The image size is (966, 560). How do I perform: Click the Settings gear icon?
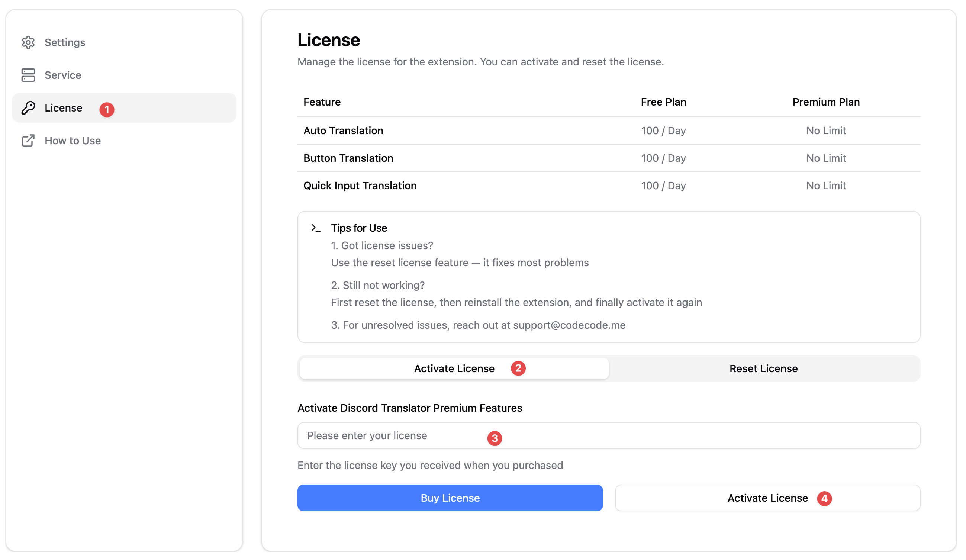[x=28, y=42]
